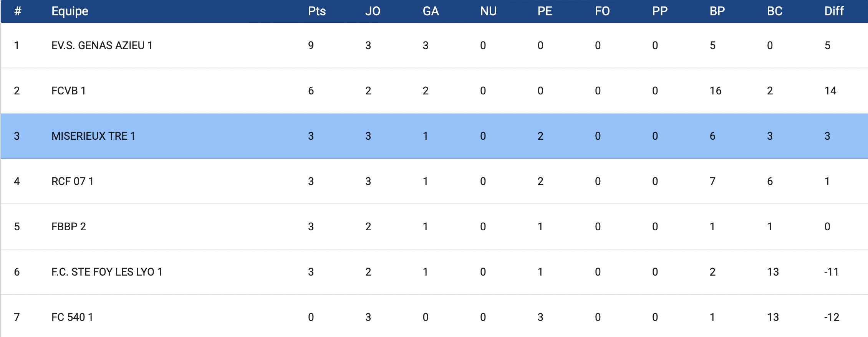The image size is (868, 337).
Task: Click the PP column header
Action: point(660,11)
